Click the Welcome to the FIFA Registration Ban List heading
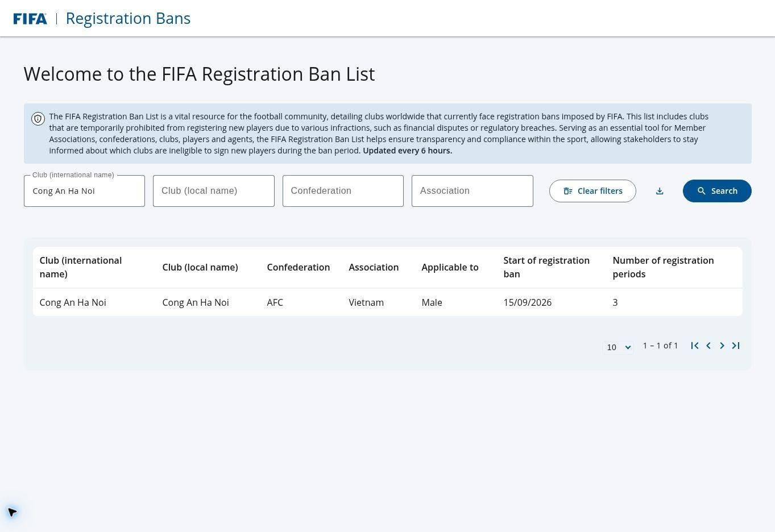 pos(200,74)
